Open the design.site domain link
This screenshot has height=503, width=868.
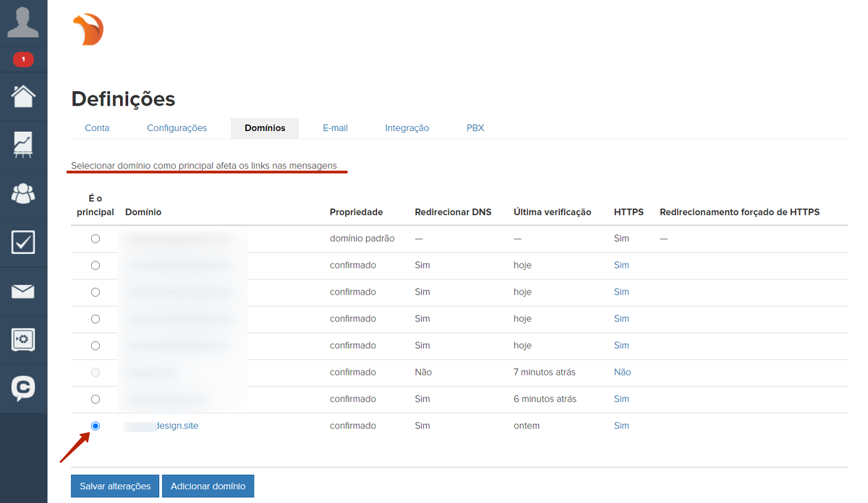click(x=176, y=426)
